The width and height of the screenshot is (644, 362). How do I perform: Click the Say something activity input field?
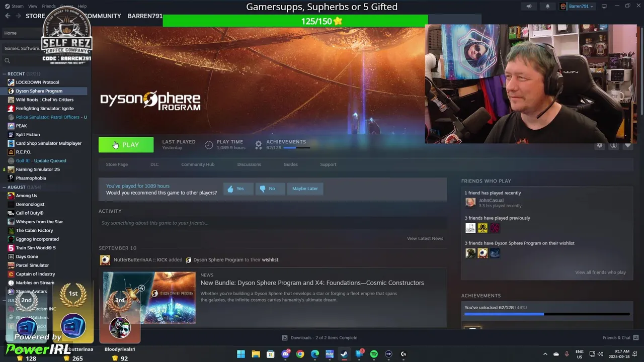(x=272, y=223)
